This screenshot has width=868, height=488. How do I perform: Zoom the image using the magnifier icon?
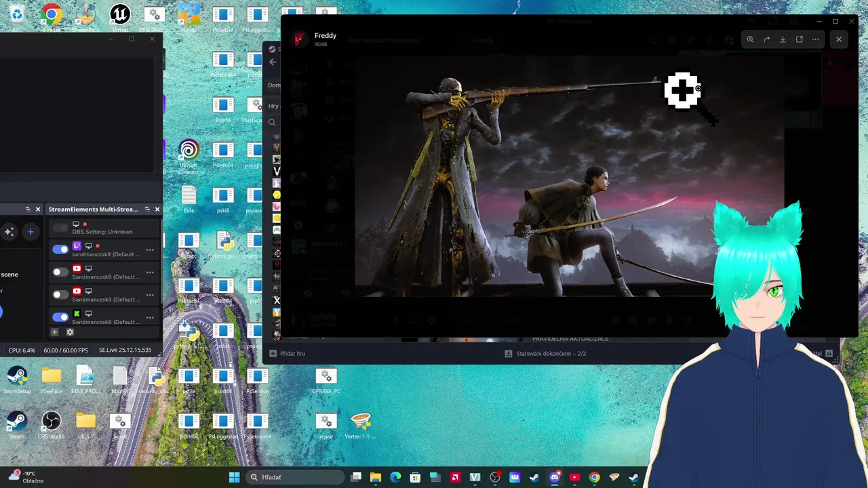[750, 39]
